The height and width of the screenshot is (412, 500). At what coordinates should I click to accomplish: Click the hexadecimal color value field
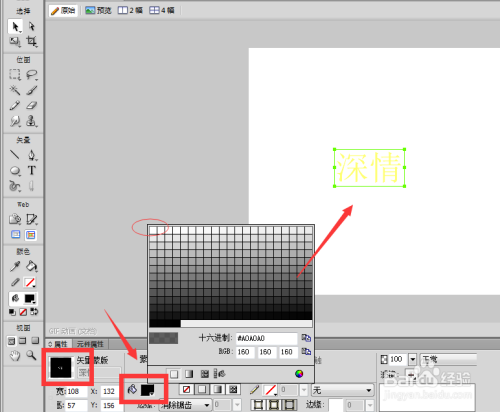(266, 338)
